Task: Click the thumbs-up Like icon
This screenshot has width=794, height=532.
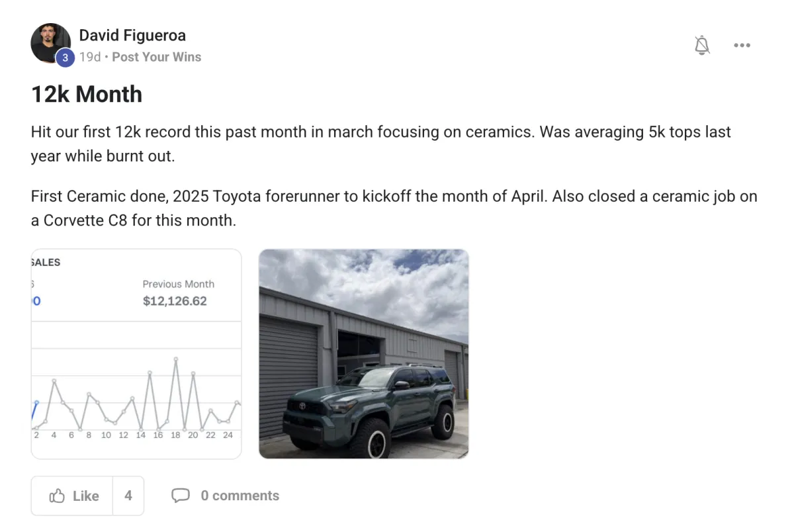Action: pos(57,496)
